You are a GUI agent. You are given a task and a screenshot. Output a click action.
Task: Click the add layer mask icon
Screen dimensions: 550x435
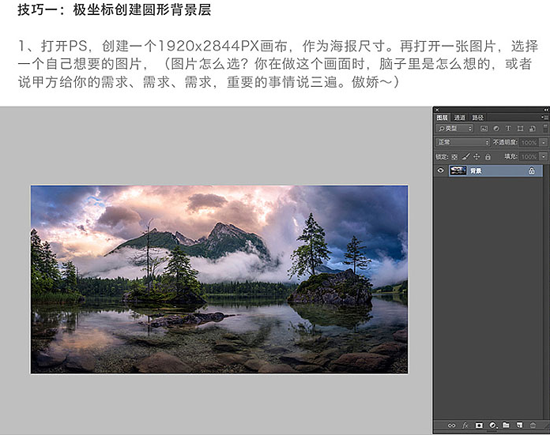[479, 425]
